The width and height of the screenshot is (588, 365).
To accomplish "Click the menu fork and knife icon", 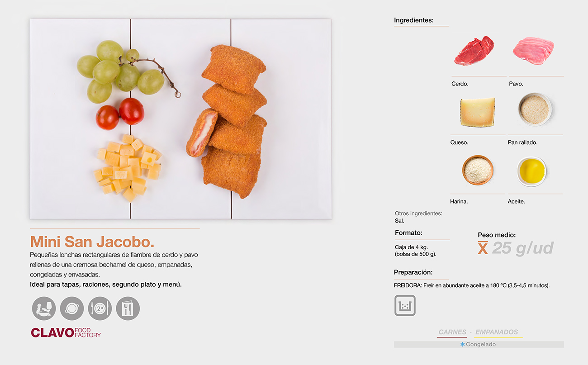I will coord(128,308).
